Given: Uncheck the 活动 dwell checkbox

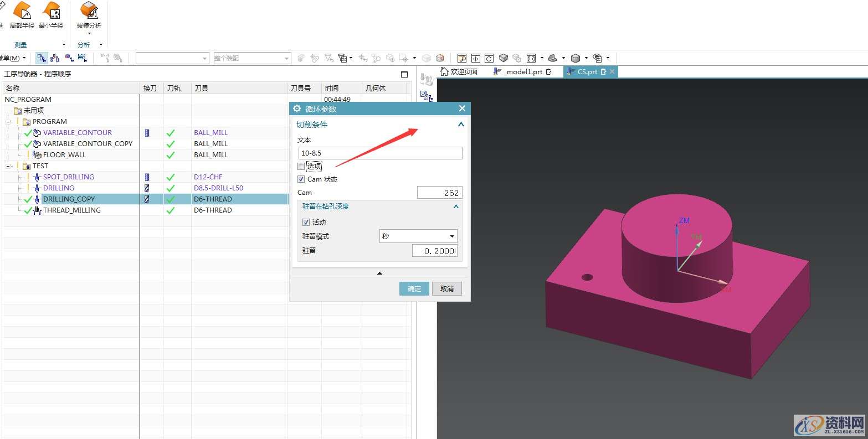Looking at the screenshot, I should coord(306,223).
